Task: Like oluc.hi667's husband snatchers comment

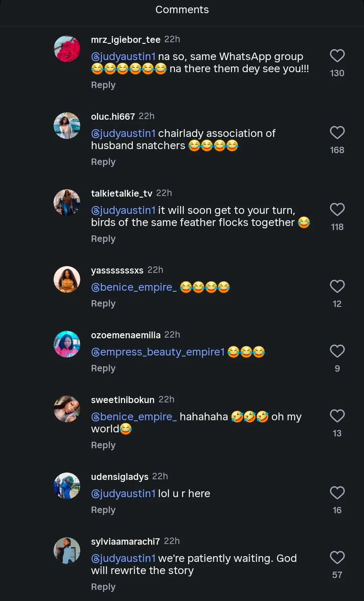Action: click(x=337, y=133)
